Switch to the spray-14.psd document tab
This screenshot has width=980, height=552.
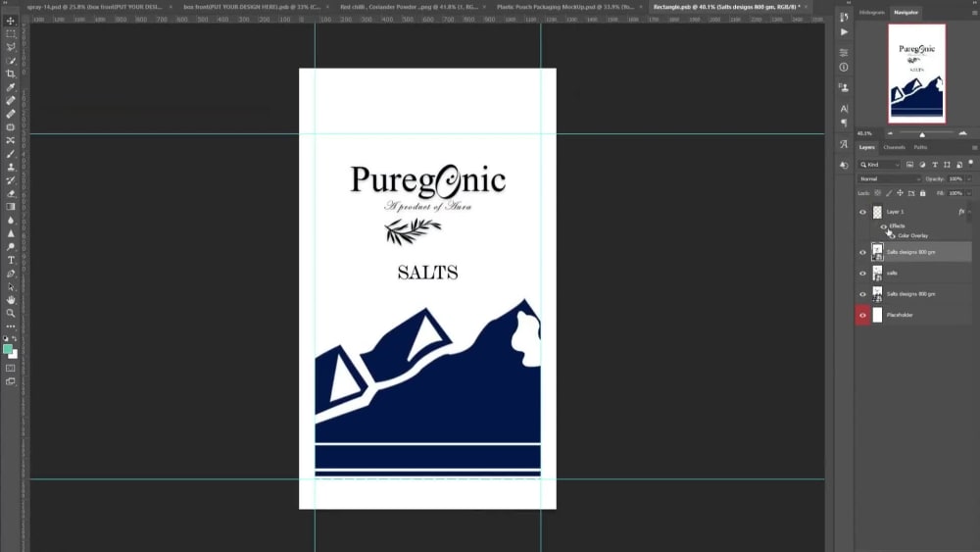tap(94, 7)
